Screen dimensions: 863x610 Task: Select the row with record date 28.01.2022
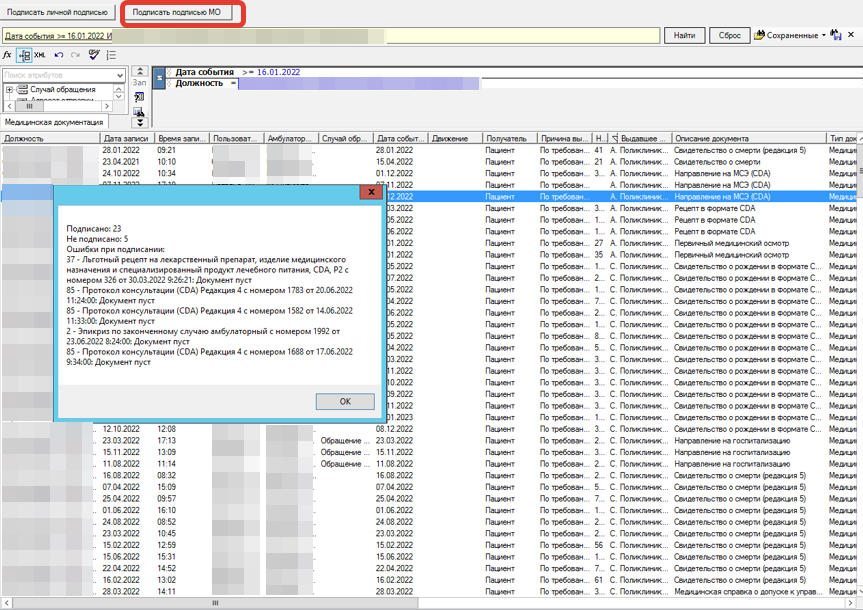pyautogui.click(x=428, y=150)
